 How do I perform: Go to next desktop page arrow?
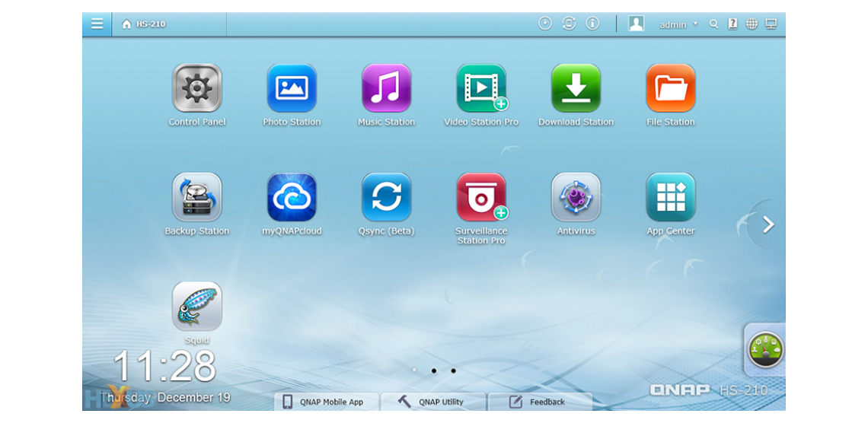[767, 224]
